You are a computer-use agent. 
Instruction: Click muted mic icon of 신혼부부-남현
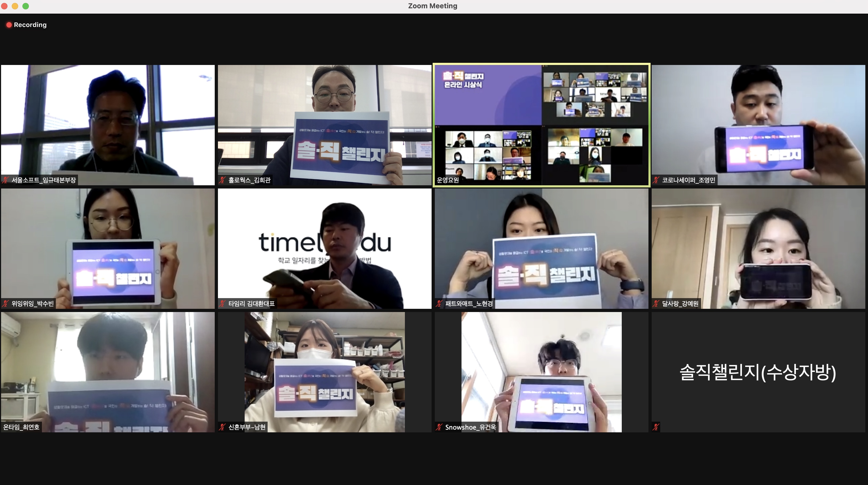[222, 427]
